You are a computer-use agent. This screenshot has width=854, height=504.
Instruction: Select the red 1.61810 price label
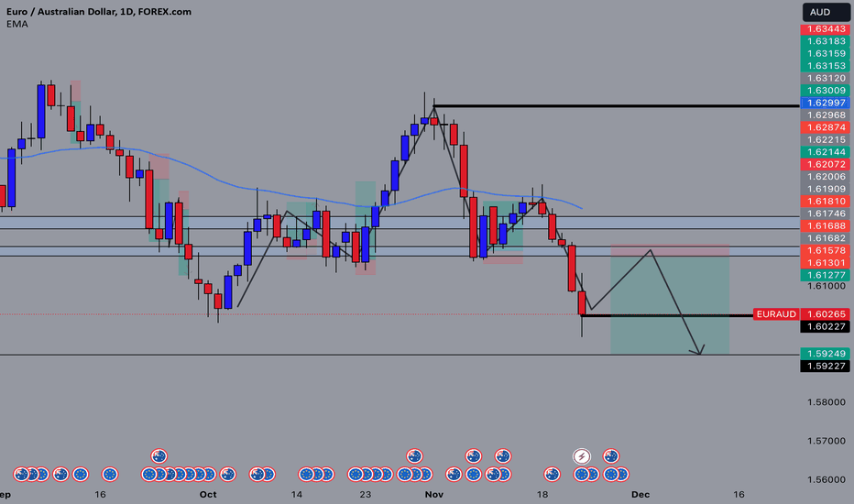coord(827,201)
